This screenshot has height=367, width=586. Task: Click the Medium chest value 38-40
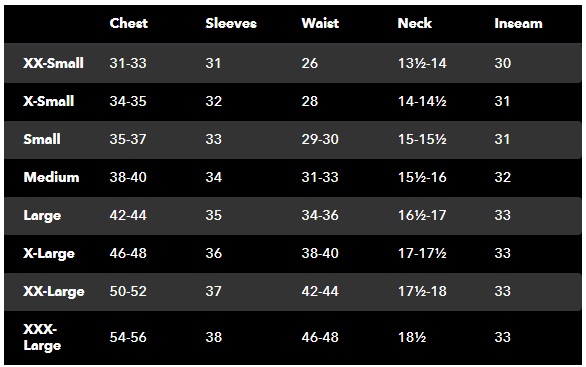[128, 177]
